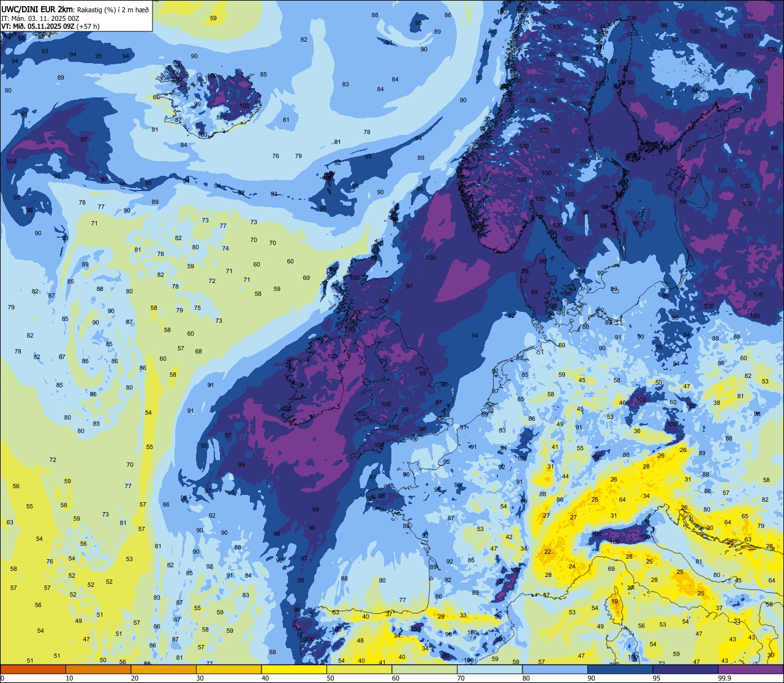Click the humidity value 38 on the map
Viewport: 784px width, 683px height.
[x=717, y=403]
